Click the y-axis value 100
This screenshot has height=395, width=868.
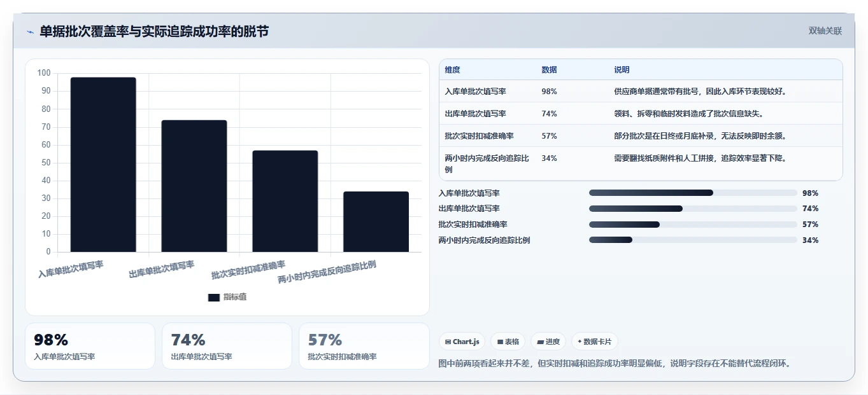(44, 73)
